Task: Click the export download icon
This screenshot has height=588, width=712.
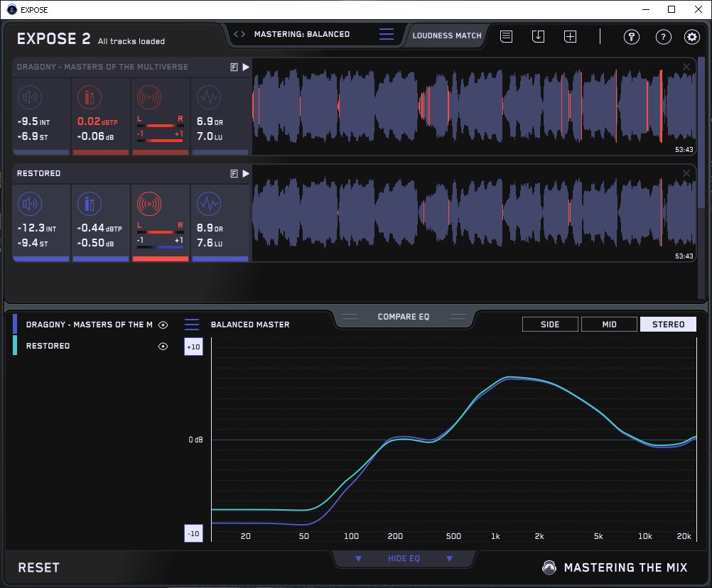Action: 538,36
